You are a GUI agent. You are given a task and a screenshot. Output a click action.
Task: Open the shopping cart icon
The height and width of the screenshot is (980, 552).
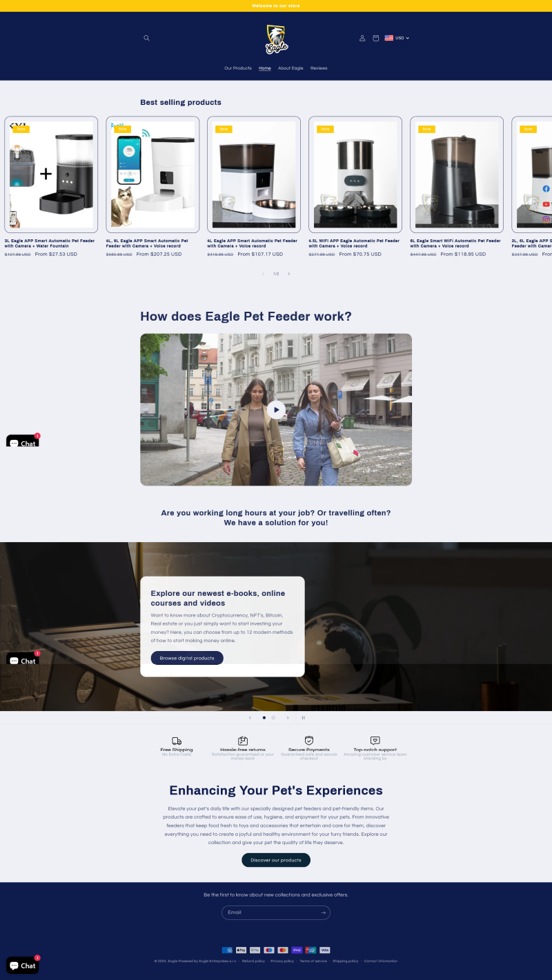point(376,38)
